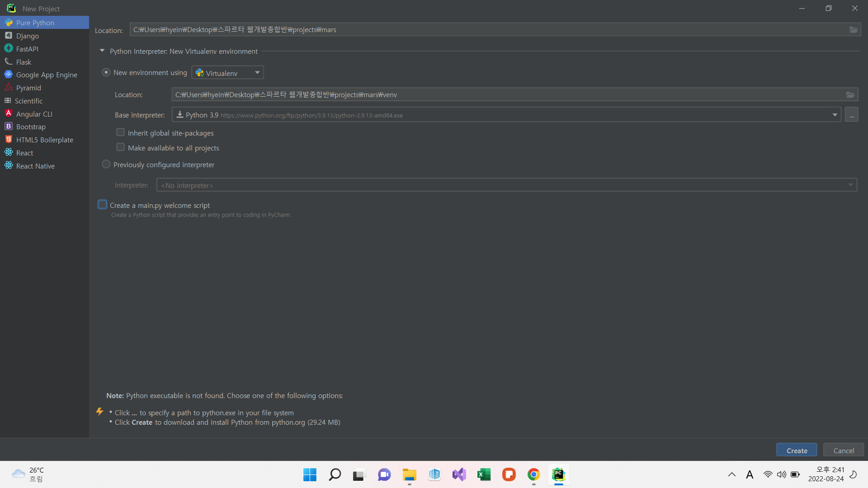This screenshot has height=488, width=868.
Task: Toggle Create a main.py welcome script
Action: [103, 205]
